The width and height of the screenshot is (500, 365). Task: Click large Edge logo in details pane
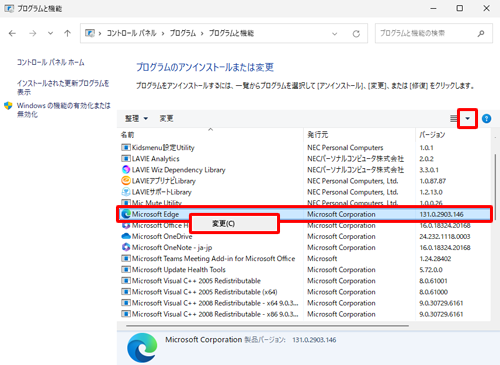tap(142, 348)
